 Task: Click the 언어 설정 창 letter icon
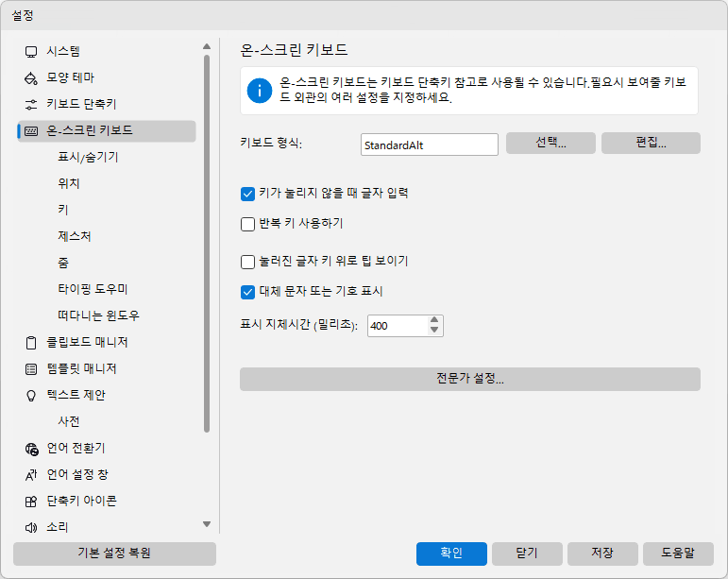coord(31,475)
